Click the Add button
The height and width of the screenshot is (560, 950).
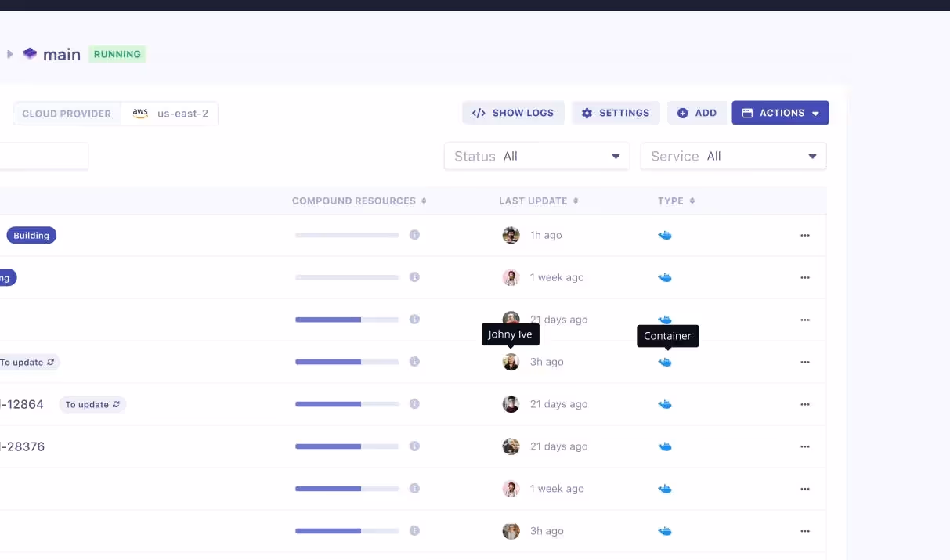click(x=696, y=113)
